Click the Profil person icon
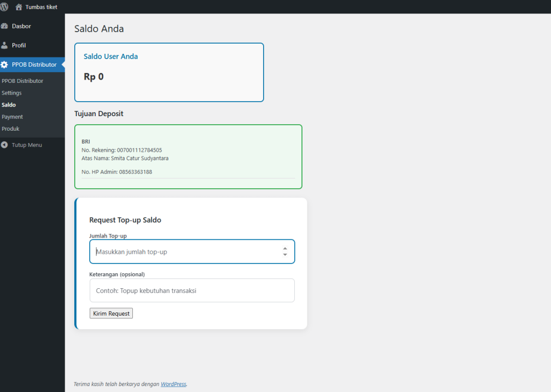This screenshot has width=551, height=392. [4, 45]
